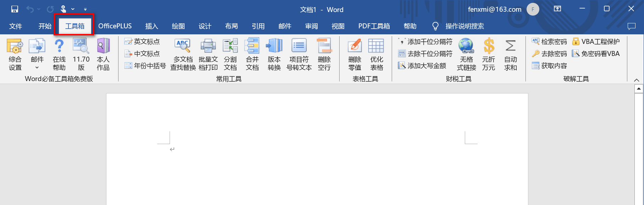Screen dimensions: 644x205
Task: Switch to the OfficePLUS tab
Action: 115,26
